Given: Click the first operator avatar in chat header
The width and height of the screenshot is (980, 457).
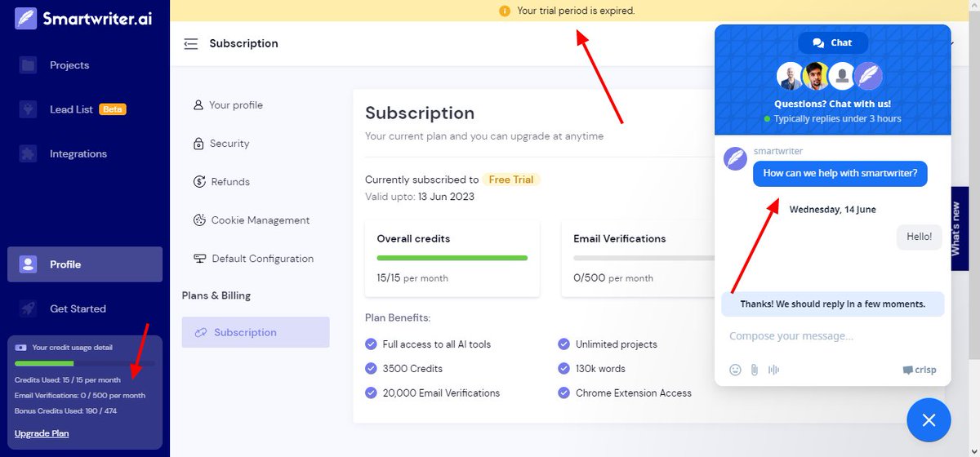Looking at the screenshot, I should tap(791, 77).
